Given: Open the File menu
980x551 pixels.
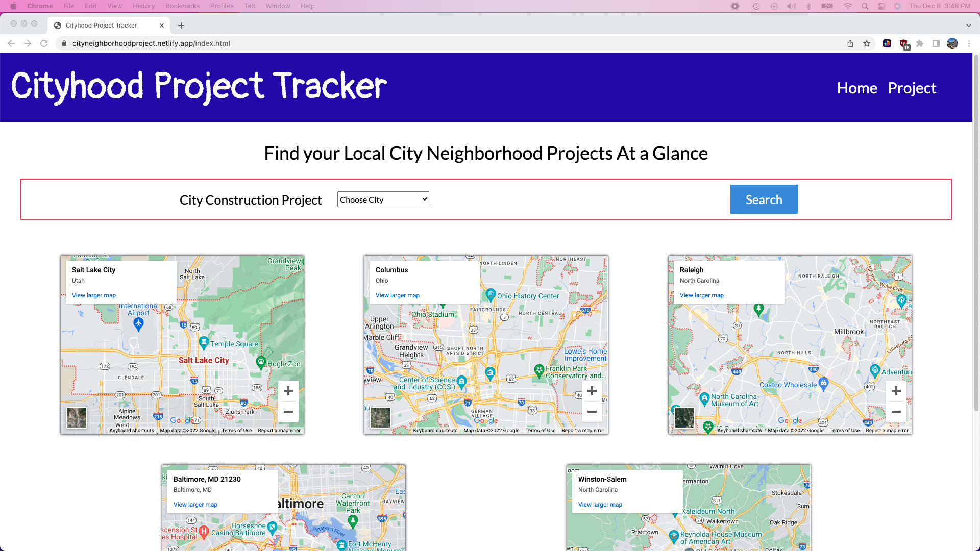Looking at the screenshot, I should pos(69,6).
